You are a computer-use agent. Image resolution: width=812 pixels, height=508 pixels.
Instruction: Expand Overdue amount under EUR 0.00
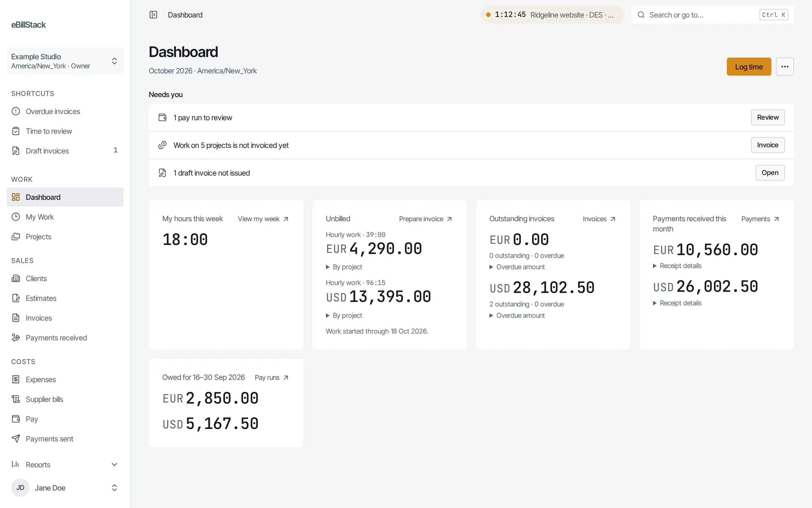point(517,267)
